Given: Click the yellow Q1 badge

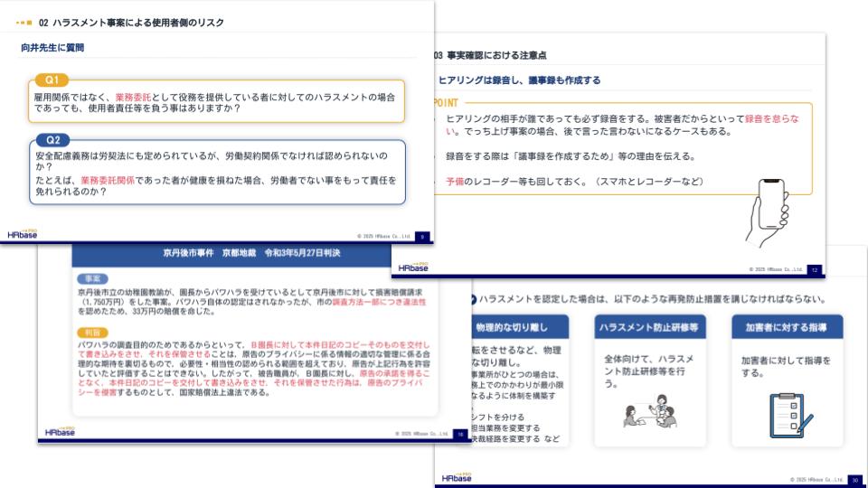Looking at the screenshot, I should [52, 80].
